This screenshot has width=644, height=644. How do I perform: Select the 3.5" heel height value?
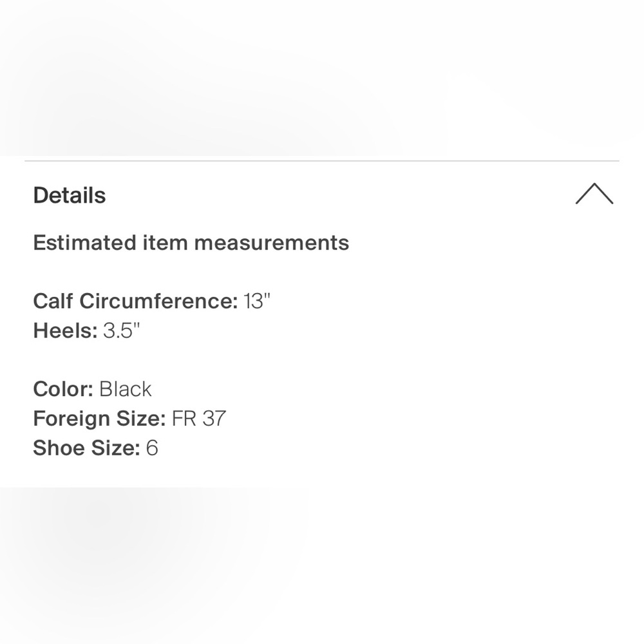(x=122, y=331)
